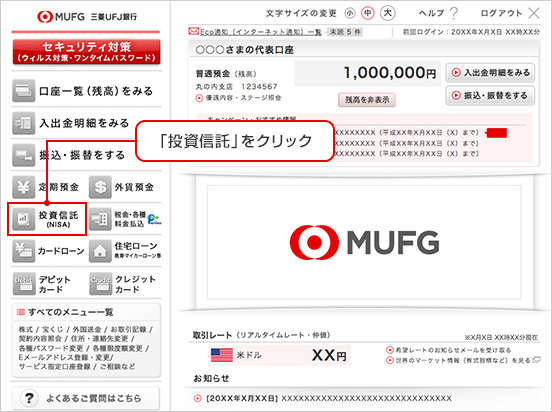552x412 pixels.
Task: Click 残高を非表示 to hide balance
Action: click(367, 100)
